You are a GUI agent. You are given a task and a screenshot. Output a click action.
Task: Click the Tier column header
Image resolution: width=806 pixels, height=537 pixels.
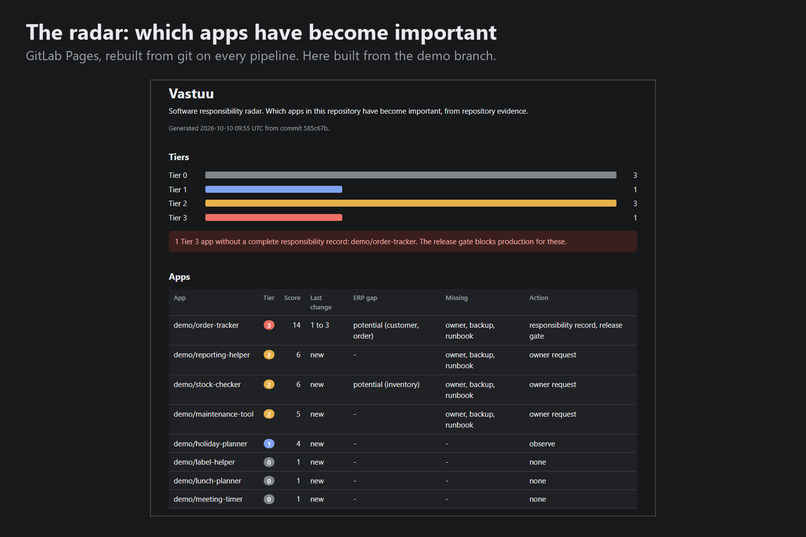point(269,298)
